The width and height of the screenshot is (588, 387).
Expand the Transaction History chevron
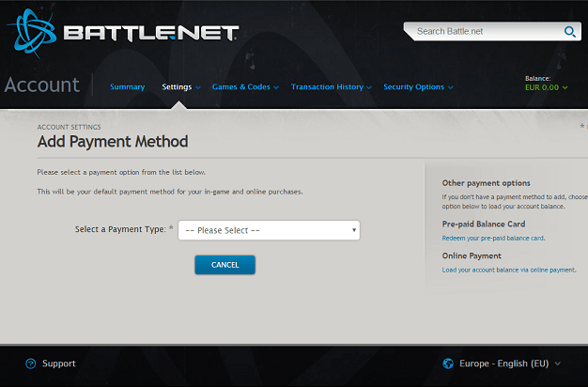(369, 87)
